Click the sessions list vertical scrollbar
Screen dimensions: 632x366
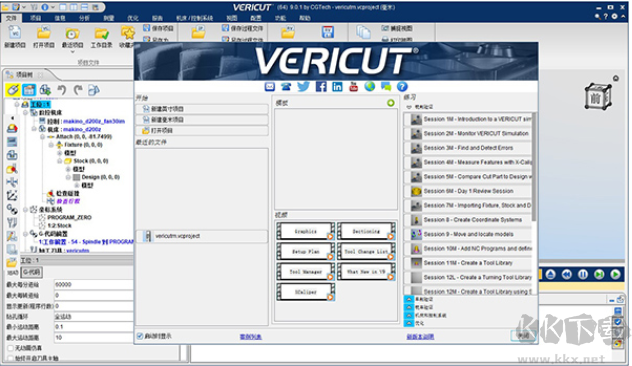coord(534,167)
